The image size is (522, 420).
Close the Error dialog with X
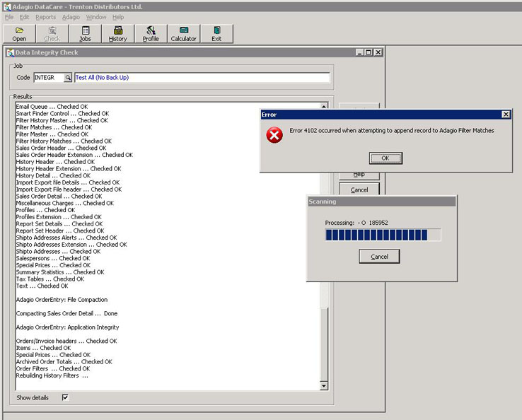(506, 115)
